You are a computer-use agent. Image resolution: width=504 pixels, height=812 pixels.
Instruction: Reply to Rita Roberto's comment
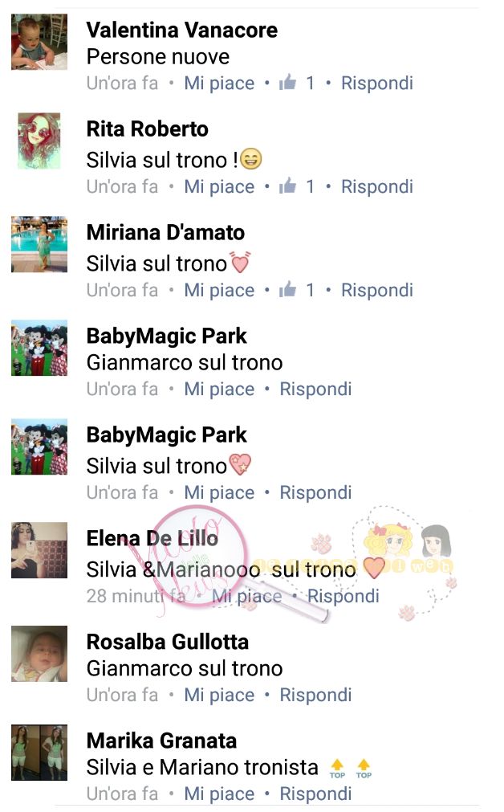pos(376,186)
